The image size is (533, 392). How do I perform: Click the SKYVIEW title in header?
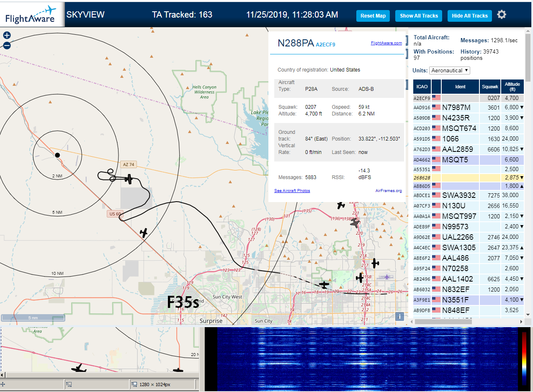(85, 15)
